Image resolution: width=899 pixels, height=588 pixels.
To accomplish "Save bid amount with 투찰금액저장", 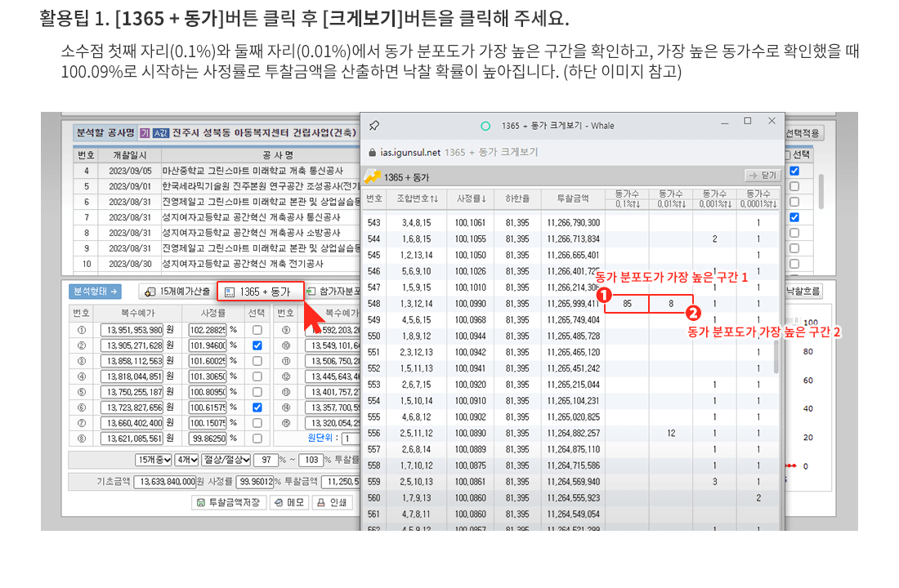I will (229, 503).
